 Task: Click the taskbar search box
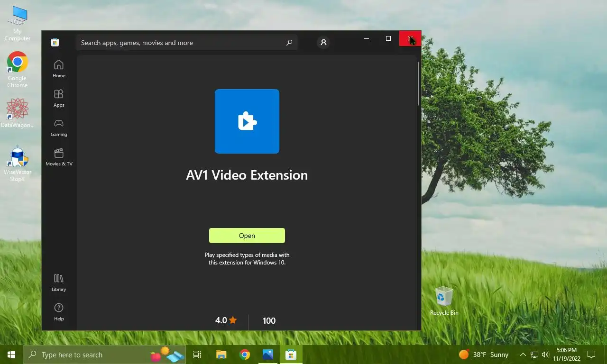105,355
